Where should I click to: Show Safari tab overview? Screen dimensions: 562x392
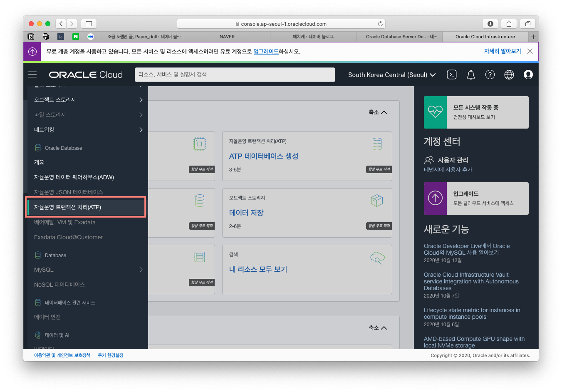click(x=527, y=24)
